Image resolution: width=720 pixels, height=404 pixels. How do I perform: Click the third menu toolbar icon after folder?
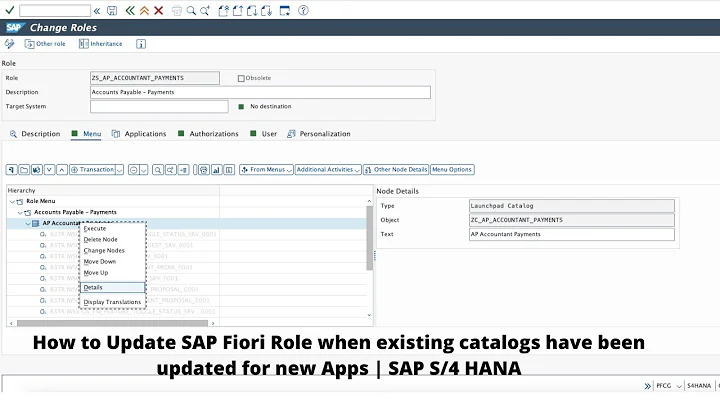click(37, 170)
